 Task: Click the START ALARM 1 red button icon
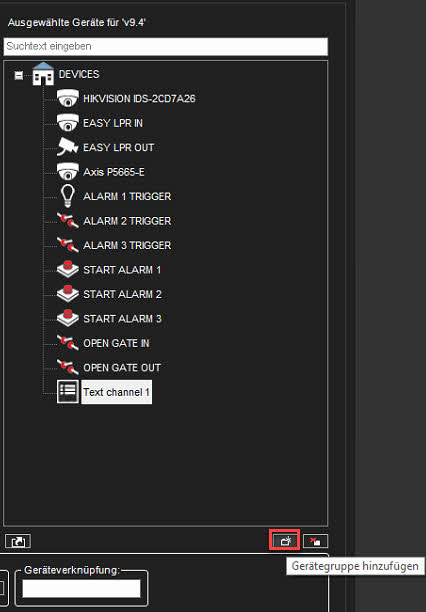click(x=68, y=269)
